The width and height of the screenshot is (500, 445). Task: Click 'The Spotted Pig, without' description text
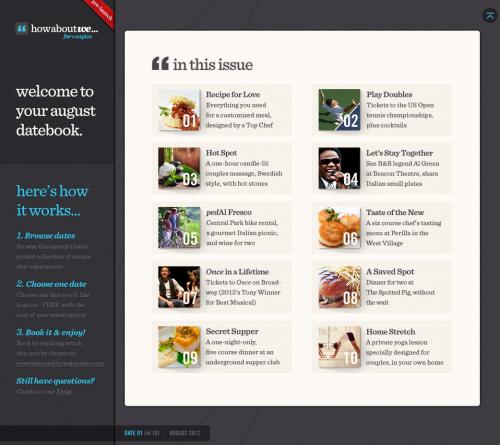(x=400, y=292)
